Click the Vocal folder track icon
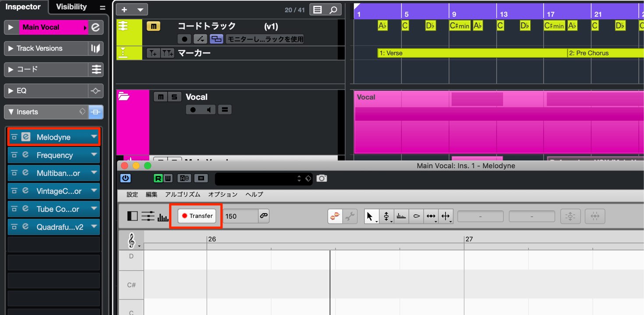Image resolution: width=644 pixels, height=315 pixels. coord(124,97)
